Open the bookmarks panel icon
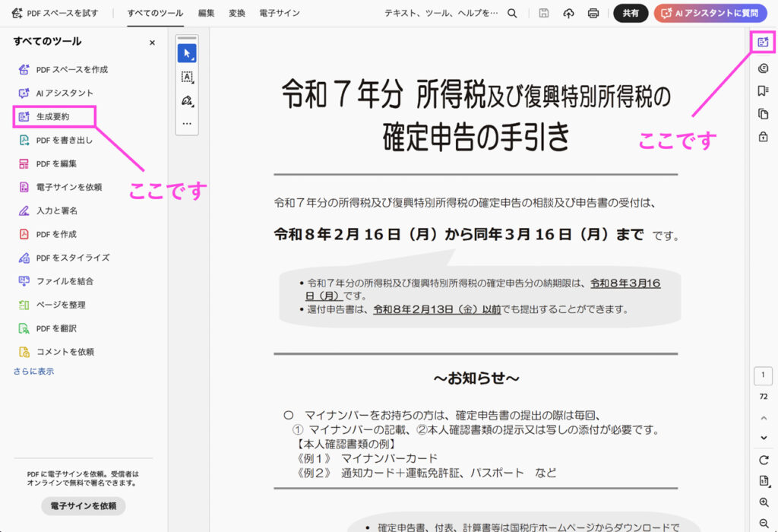778x532 pixels. coord(763,90)
